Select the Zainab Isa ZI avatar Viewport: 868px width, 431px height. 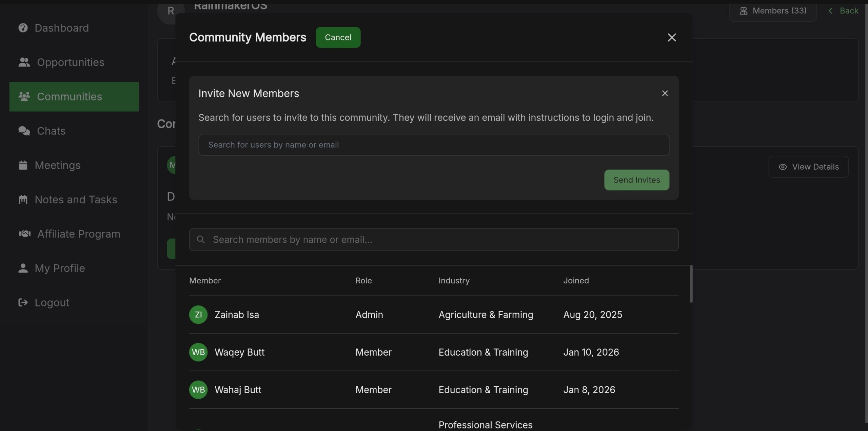[198, 315]
